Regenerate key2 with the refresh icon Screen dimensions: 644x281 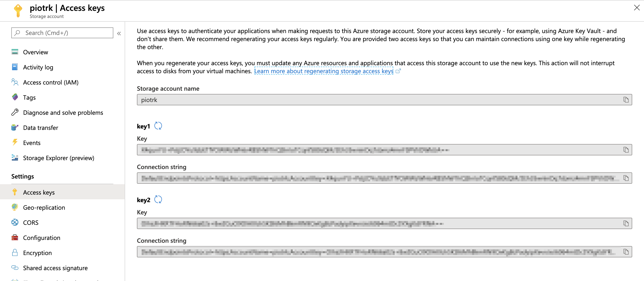pos(158,200)
